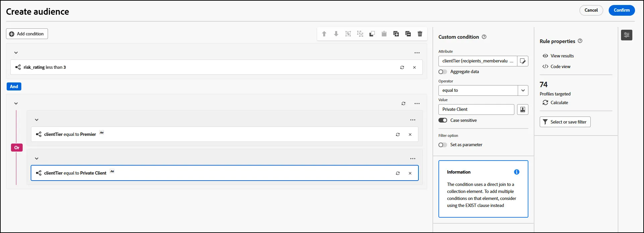Viewport: 644px width, 233px height.
Task: Open more options menu for Premier group
Action: 413,120
